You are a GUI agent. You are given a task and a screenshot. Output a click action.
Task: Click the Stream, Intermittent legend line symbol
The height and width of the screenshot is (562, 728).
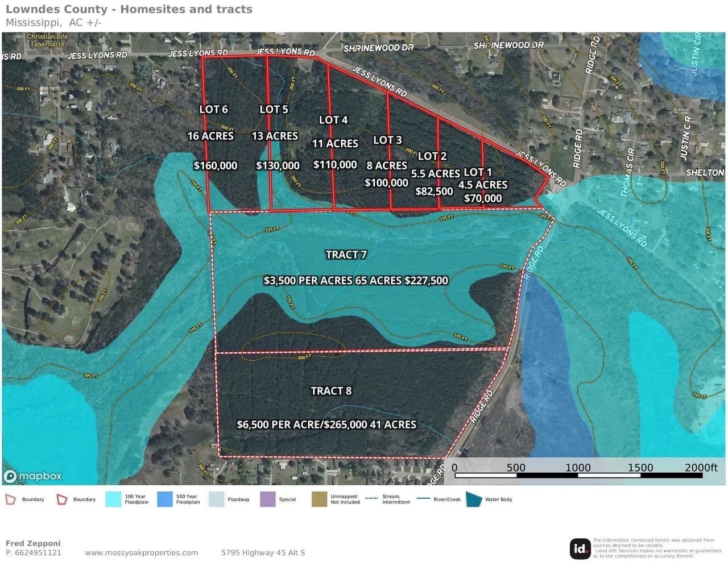click(372, 499)
